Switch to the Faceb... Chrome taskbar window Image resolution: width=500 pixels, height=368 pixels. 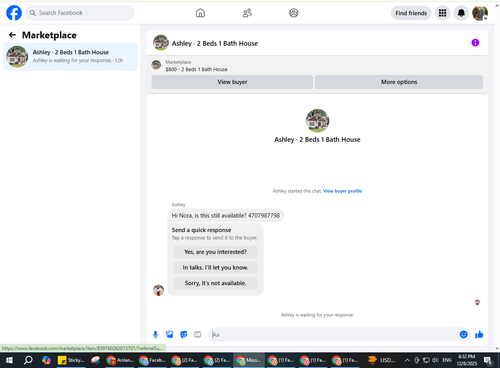pyautogui.click(x=152, y=360)
